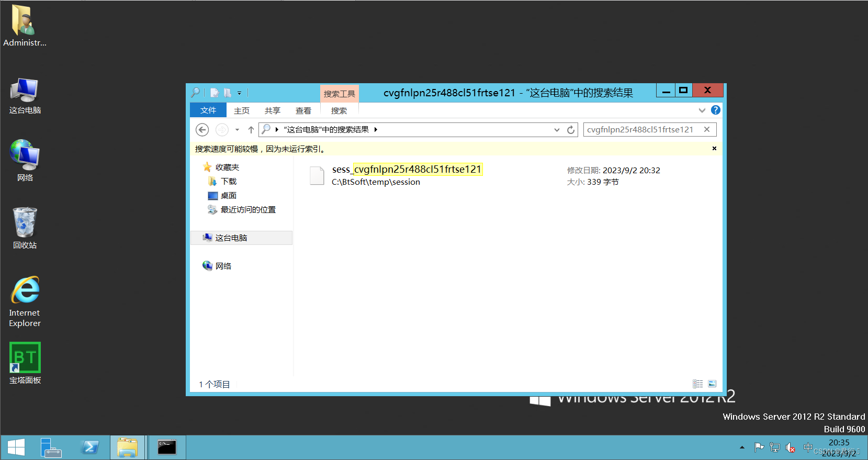Open the address bar history dropdown

point(557,130)
